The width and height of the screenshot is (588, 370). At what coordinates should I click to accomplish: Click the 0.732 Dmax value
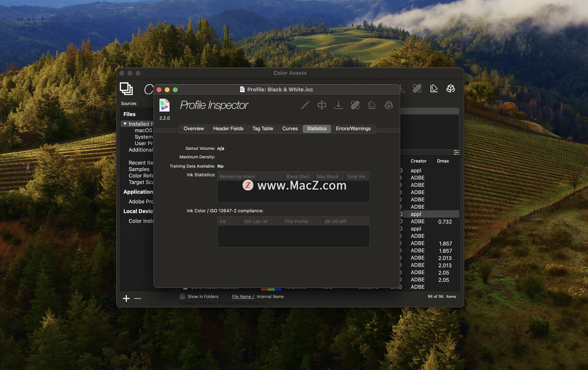tap(445, 222)
